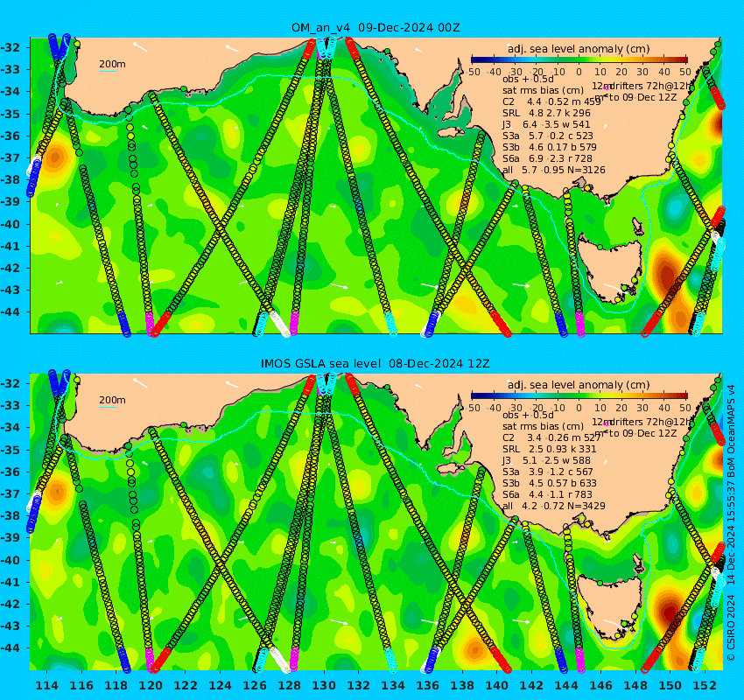Click the row 'SRL 2.5 0.93 k 331'
This screenshot has width=744, height=700.
[x=550, y=449]
